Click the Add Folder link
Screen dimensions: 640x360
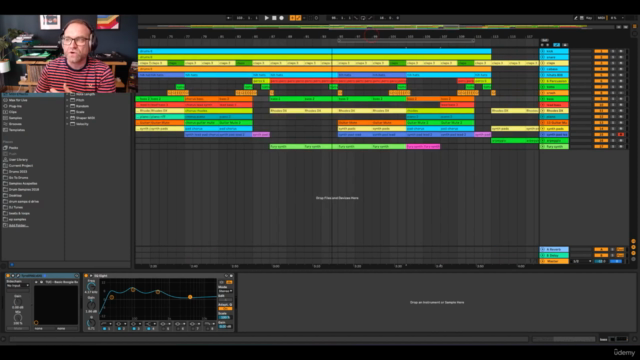click(18, 225)
